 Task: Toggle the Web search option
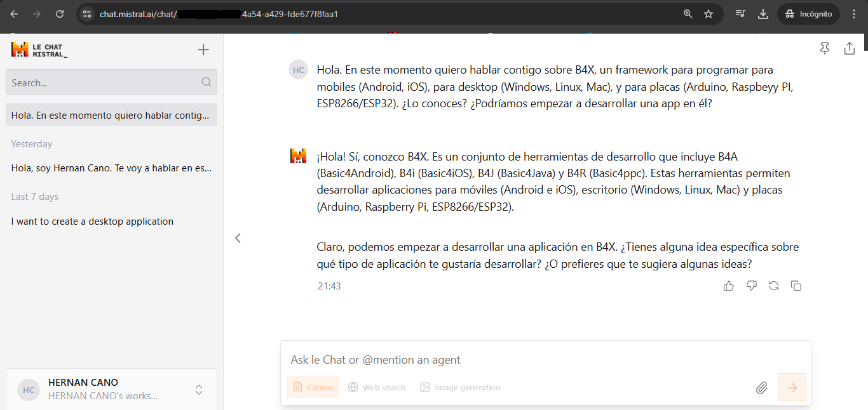(376, 387)
